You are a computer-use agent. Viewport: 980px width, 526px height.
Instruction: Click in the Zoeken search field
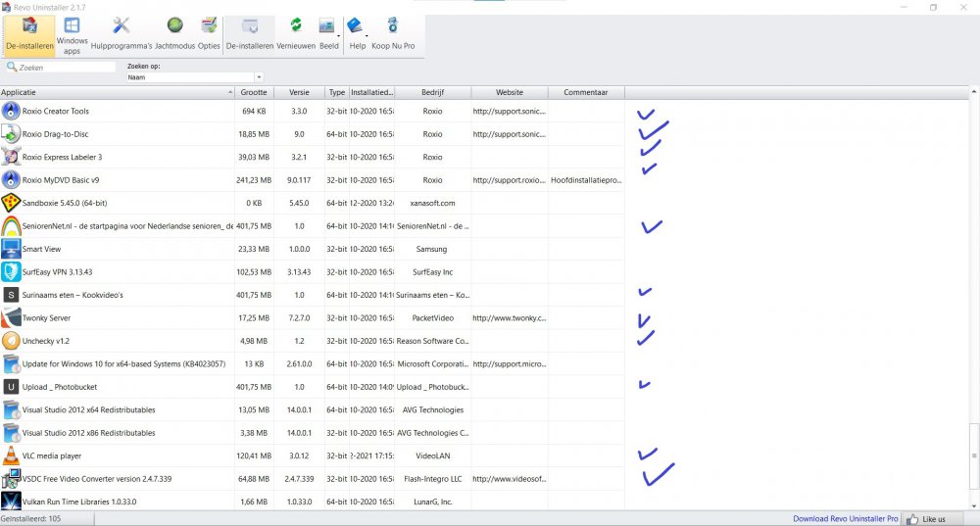[x=66, y=68]
